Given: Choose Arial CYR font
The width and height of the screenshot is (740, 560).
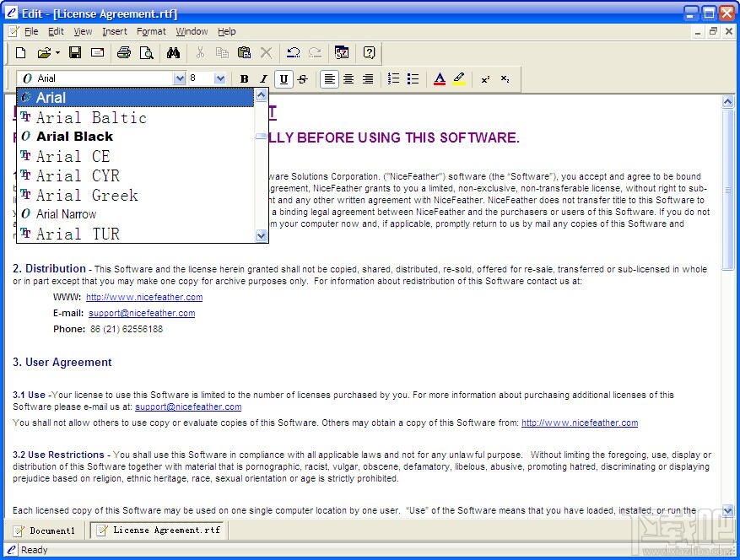Looking at the screenshot, I should click(136, 175).
